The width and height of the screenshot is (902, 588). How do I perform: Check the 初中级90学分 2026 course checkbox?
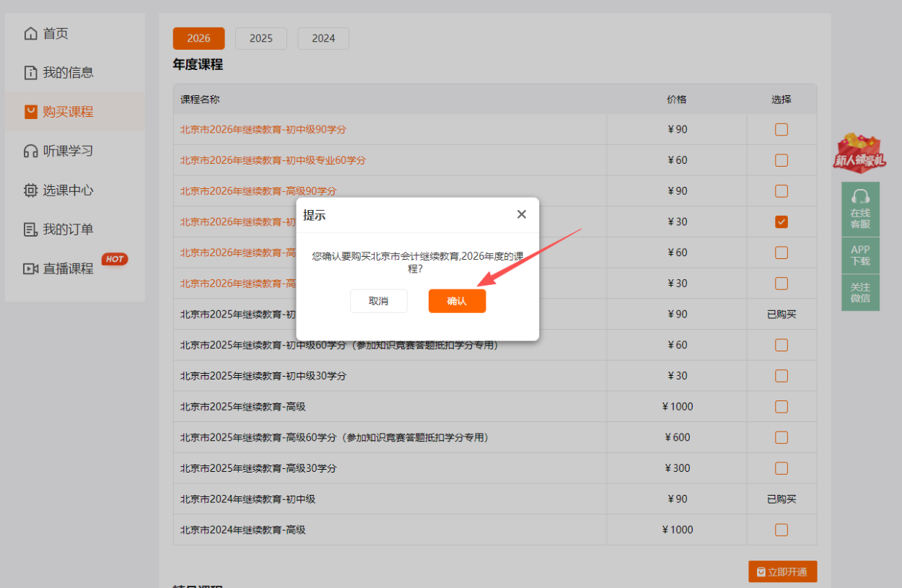click(x=781, y=130)
